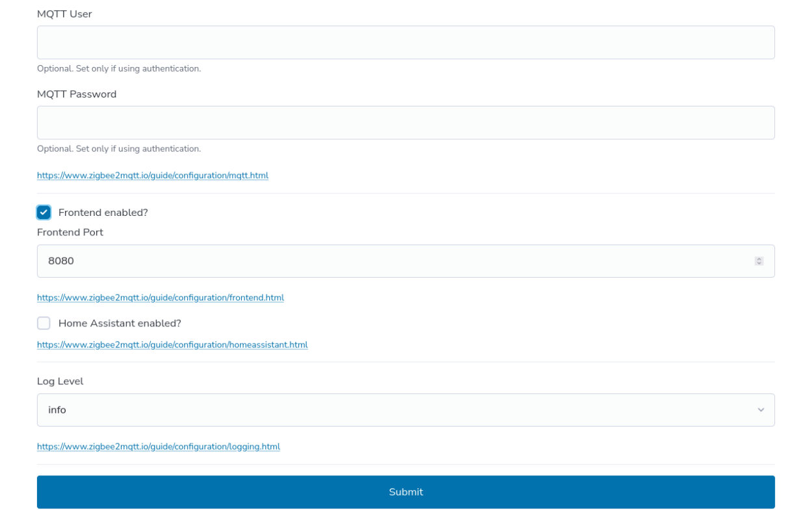Click the Log Level dropdown chevron icon
Image resolution: width=812 pixels, height=530 pixels.
click(x=761, y=410)
